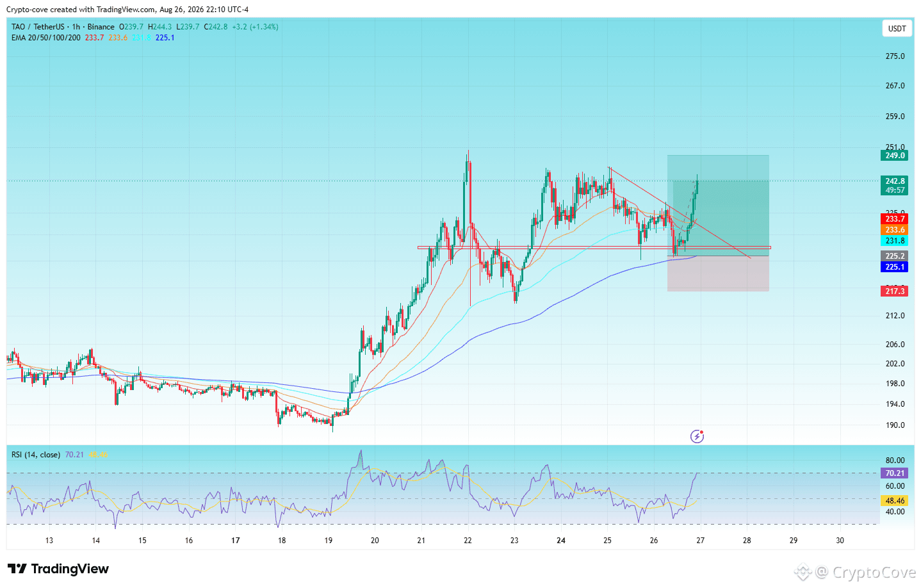Click the 40.00 RSI axis tick

(895, 512)
